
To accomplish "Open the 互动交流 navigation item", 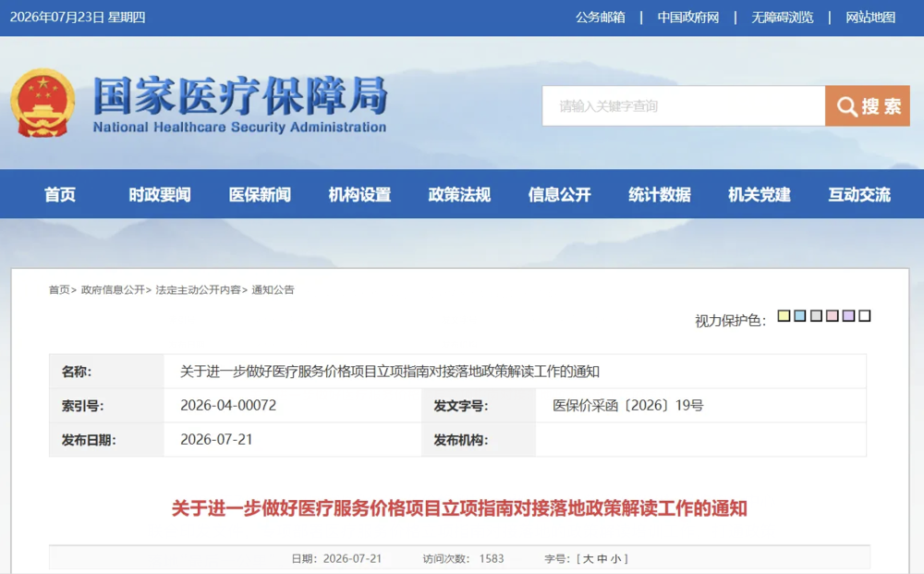I will click(x=859, y=194).
